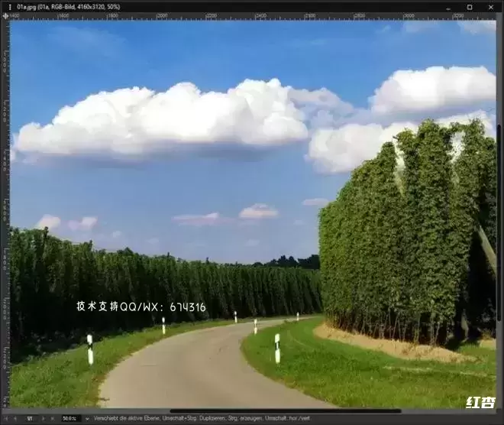
Task: Click the 50% zoom input field
Action: click(x=70, y=419)
